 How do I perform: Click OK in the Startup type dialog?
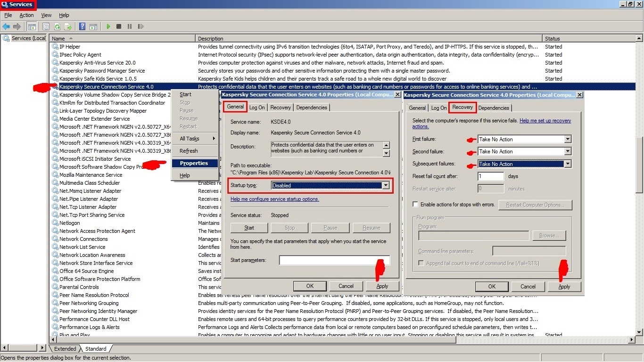[310, 286]
